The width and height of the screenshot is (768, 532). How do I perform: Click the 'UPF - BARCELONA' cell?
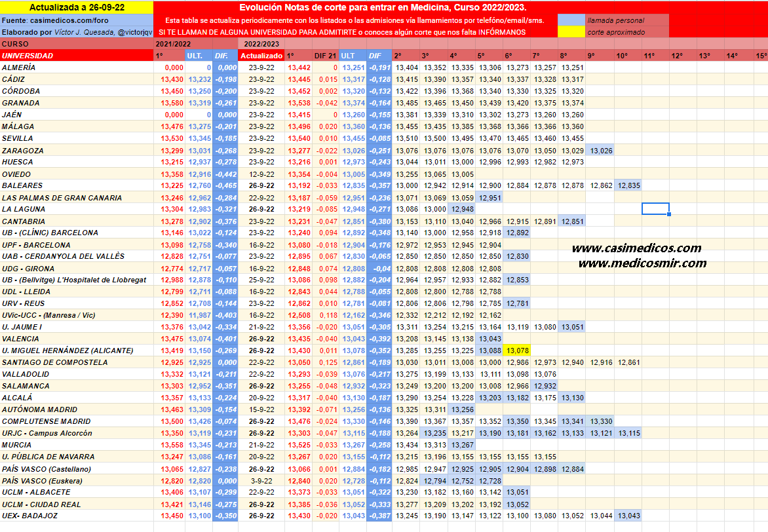77,245
